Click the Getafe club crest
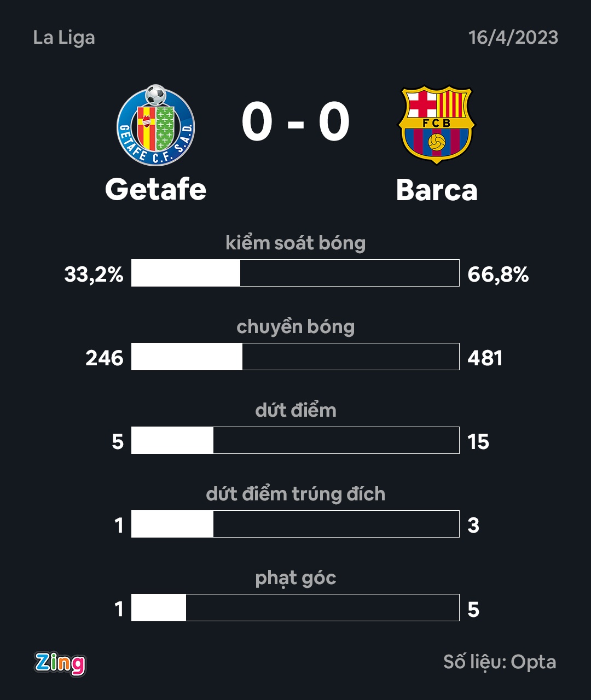Image resolution: width=591 pixels, height=700 pixels. click(156, 126)
